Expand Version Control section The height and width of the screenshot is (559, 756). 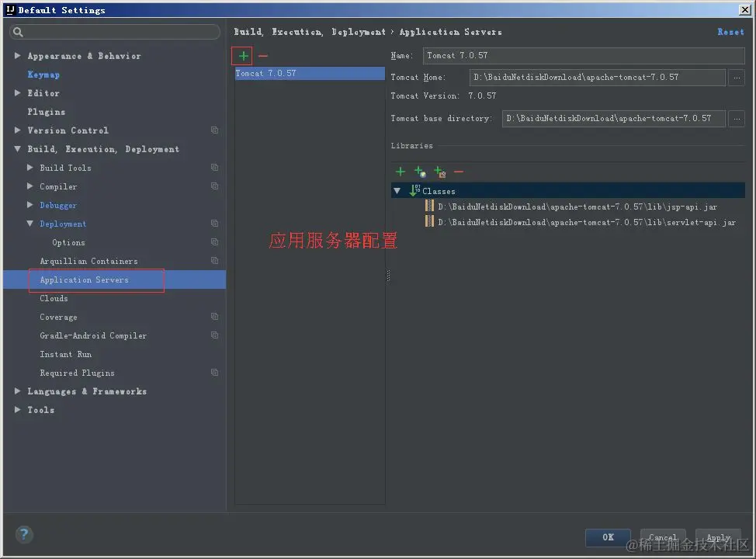[17, 130]
